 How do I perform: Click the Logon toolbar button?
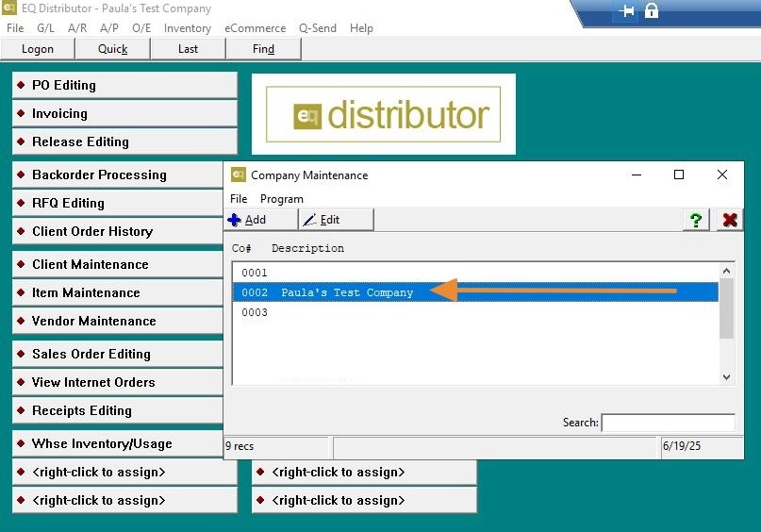[38, 49]
